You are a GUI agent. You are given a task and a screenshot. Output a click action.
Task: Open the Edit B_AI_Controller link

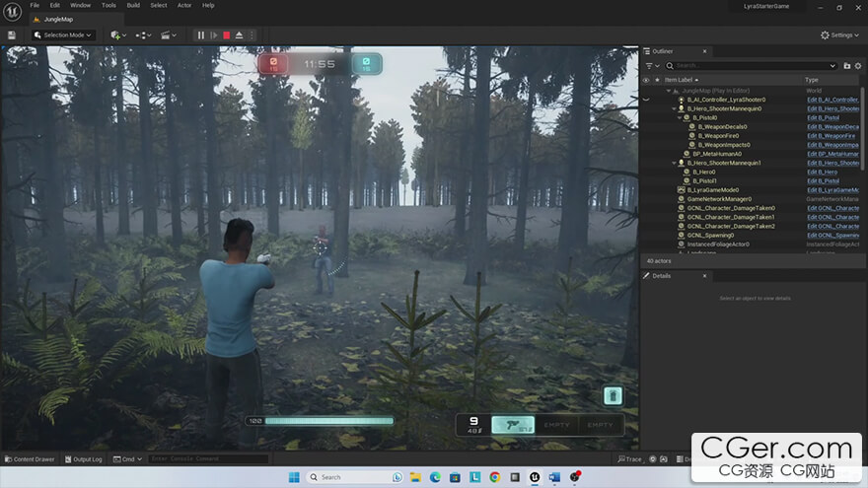(x=833, y=100)
